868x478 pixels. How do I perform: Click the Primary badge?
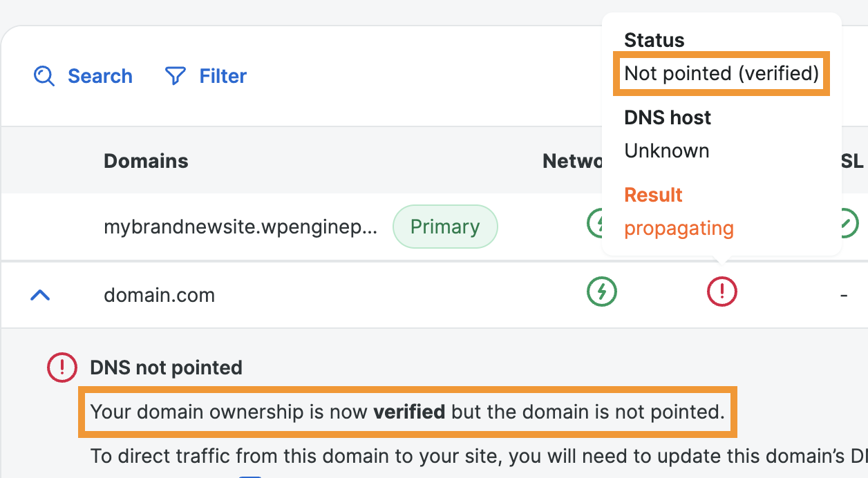pos(445,227)
